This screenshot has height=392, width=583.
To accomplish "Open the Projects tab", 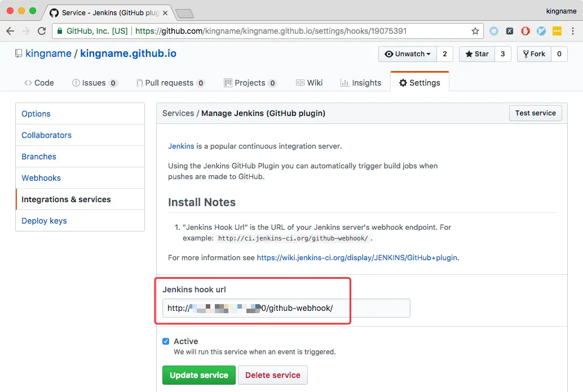I will pyautogui.click(x=250, y=83).
